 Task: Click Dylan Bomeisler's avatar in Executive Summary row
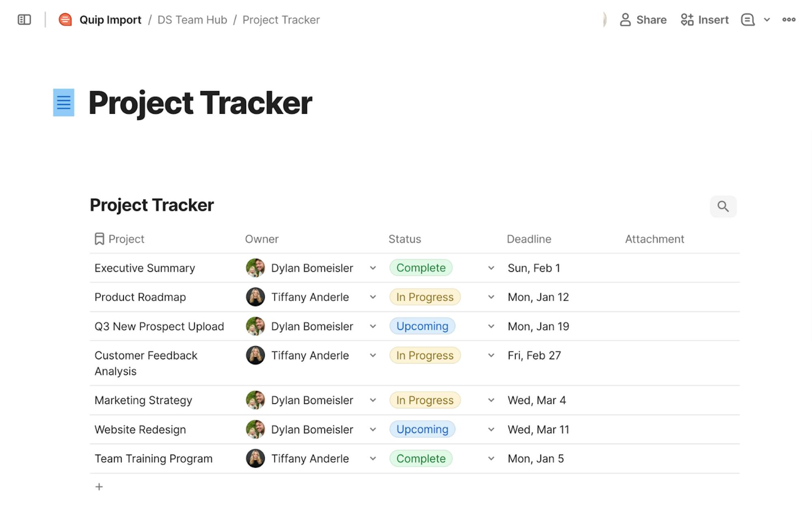click(x=255, y=268)
